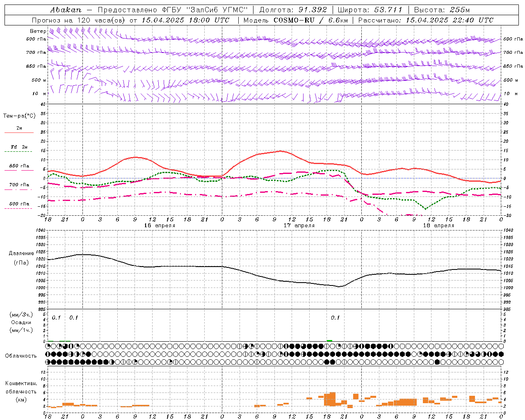Click the 17 апреля date label

click(299, 226)
